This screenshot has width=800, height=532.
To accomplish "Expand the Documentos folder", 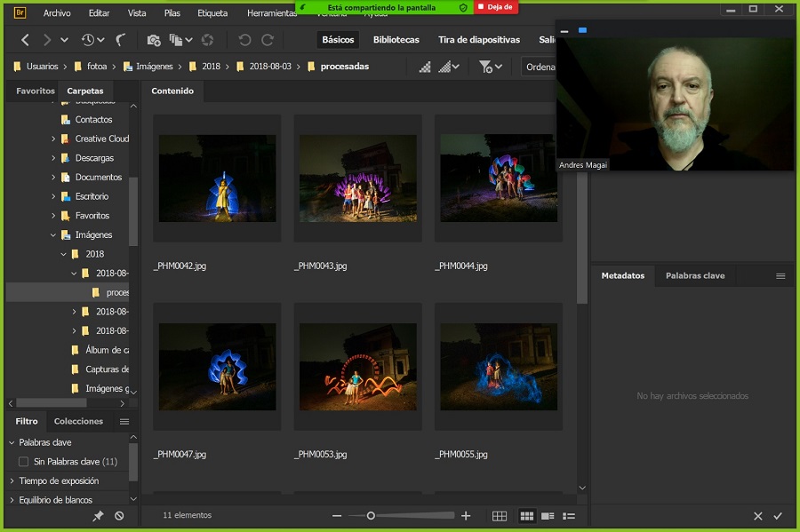I will coord(53,178).
